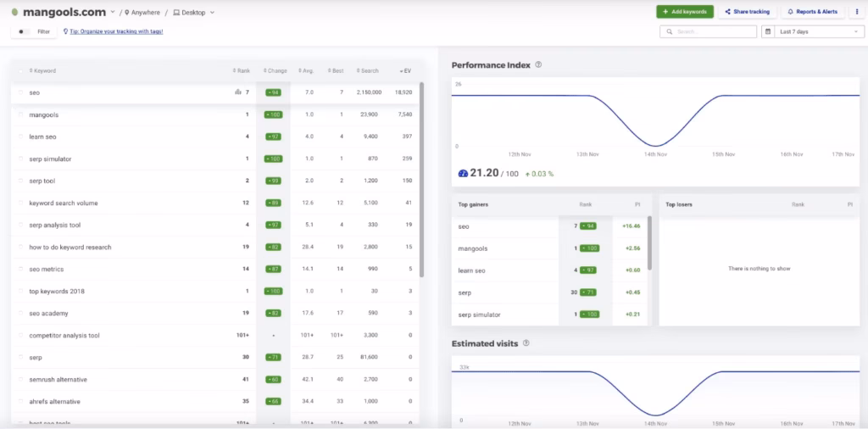Click the Performance Index help icon
This screenshot has height=429, width=868.
click(x=539, y=64)
